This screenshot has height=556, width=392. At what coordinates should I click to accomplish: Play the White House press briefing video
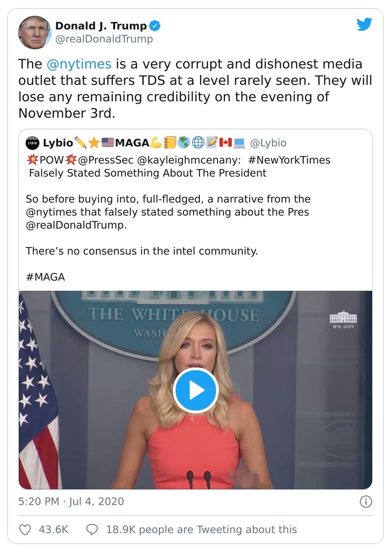tap(196, 389)
